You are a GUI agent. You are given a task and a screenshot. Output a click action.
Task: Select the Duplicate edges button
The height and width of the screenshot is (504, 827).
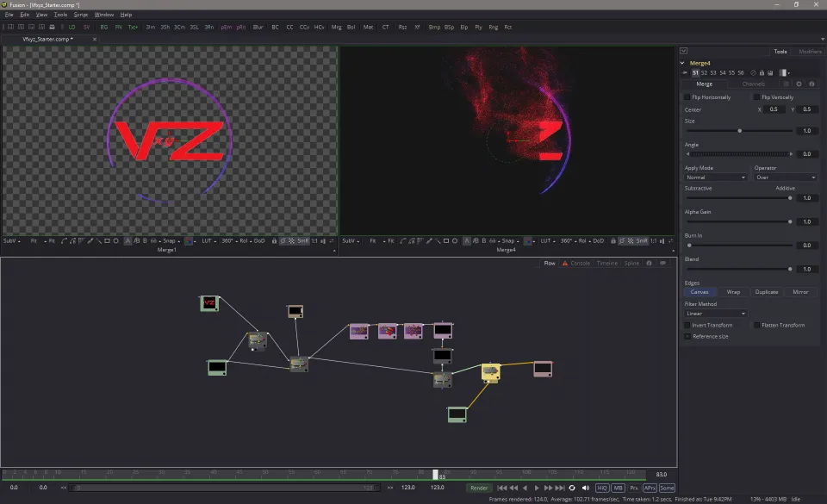pyautogui.click(x=767, y=292)
